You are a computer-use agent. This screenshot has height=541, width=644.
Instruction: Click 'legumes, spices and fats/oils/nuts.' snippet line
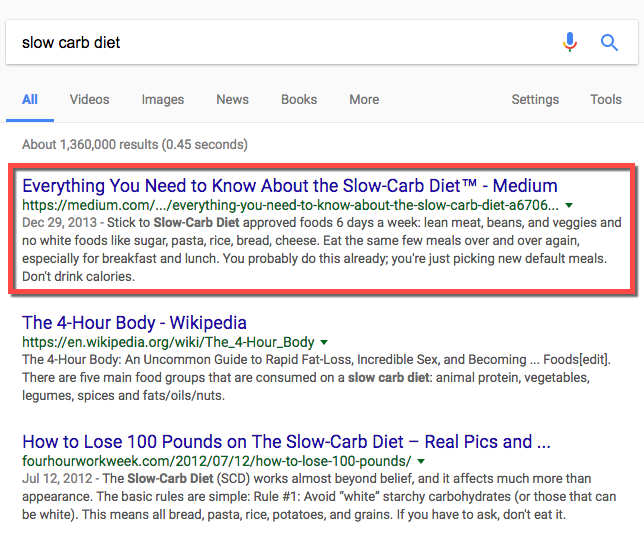pyautogui.click(x=124, y=396)
